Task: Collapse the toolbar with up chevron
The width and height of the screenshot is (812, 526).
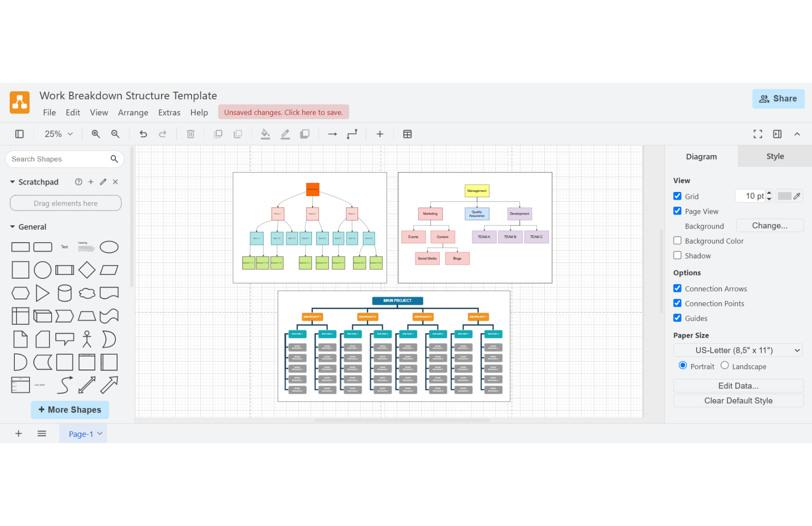Action: pos(797,134)
